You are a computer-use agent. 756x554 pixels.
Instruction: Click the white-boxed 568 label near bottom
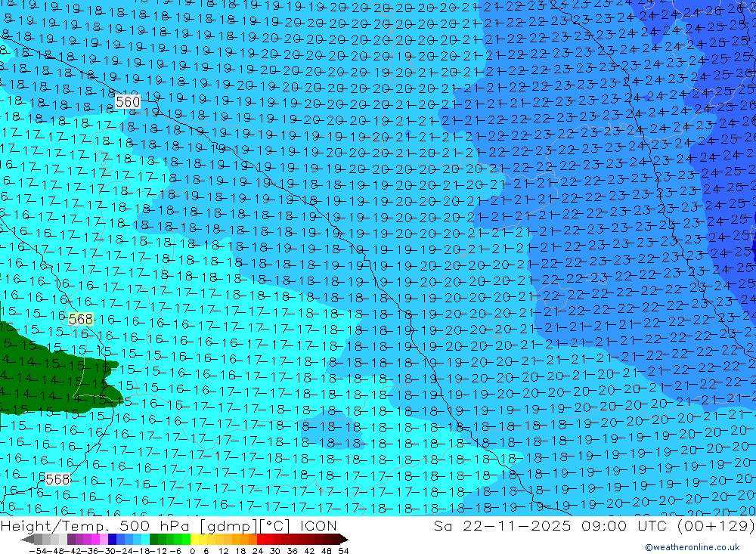click(x=57, y=479)
